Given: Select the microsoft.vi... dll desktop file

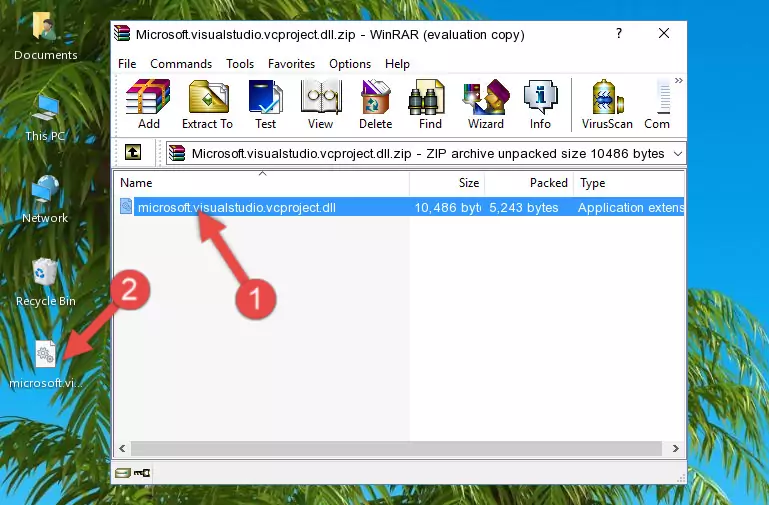Looking at the screenshot, I should click(x=45, y=365).
